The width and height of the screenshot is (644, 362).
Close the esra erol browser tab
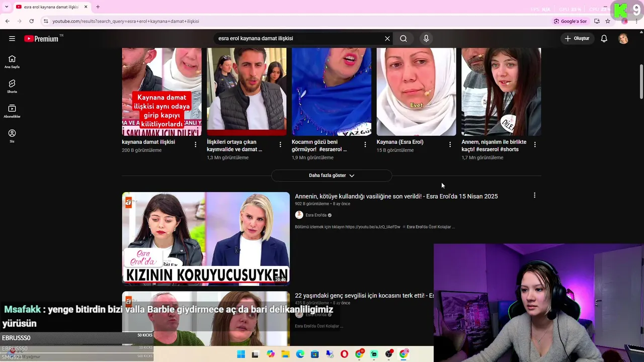(x=86, y=7)
